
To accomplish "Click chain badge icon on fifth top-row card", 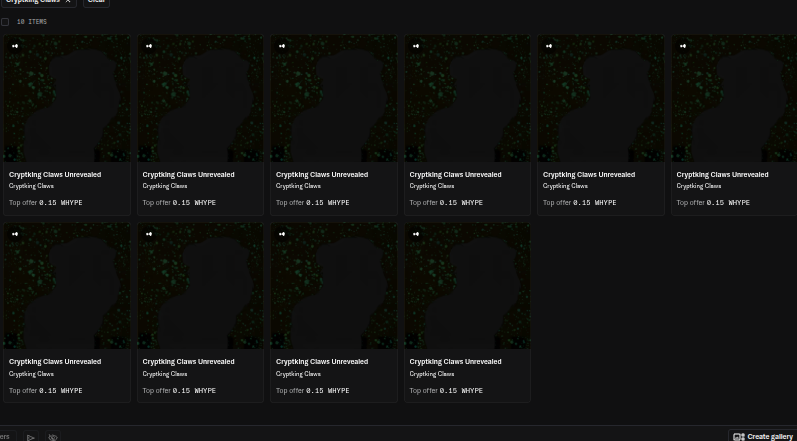I will coord(549,46).
